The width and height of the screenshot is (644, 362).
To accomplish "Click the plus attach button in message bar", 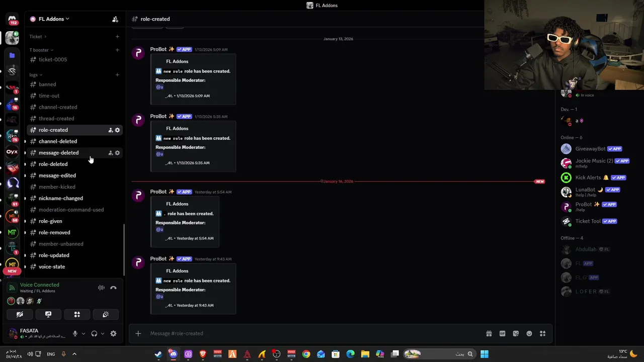I will point(138,333).
